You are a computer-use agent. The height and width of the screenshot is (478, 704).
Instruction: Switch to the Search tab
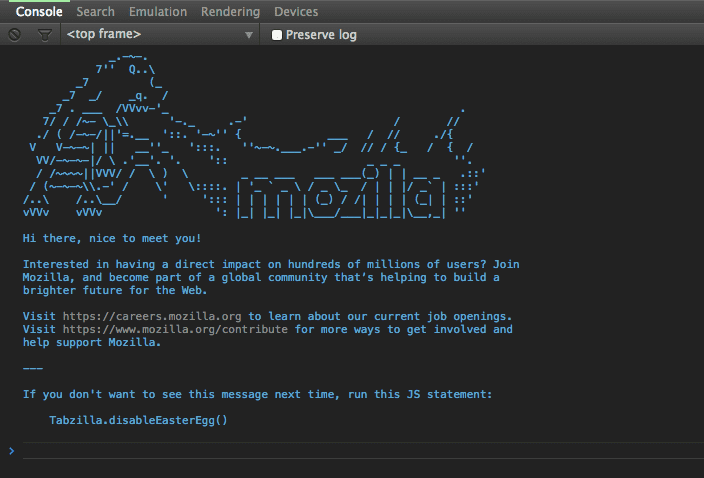pos(95,12)
